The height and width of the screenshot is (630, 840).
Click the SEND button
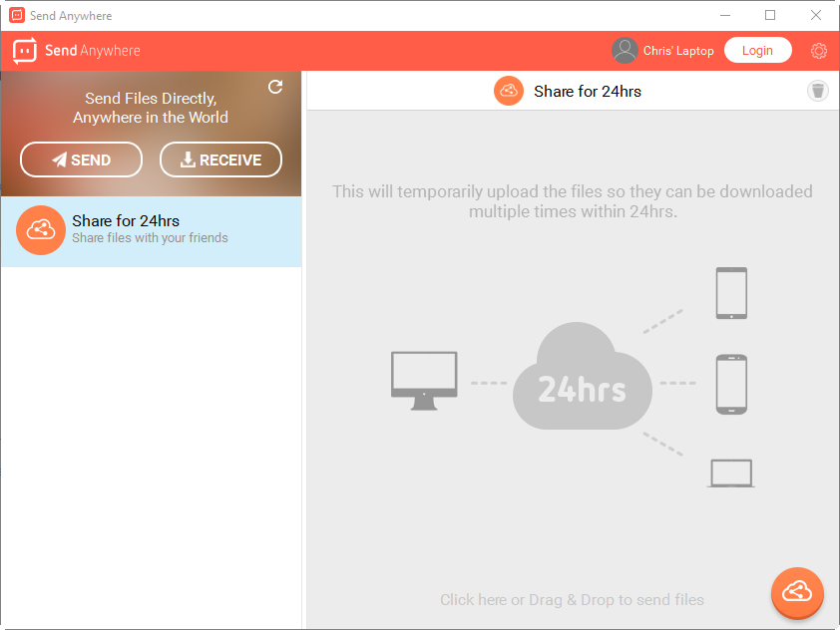pos(82,159)
